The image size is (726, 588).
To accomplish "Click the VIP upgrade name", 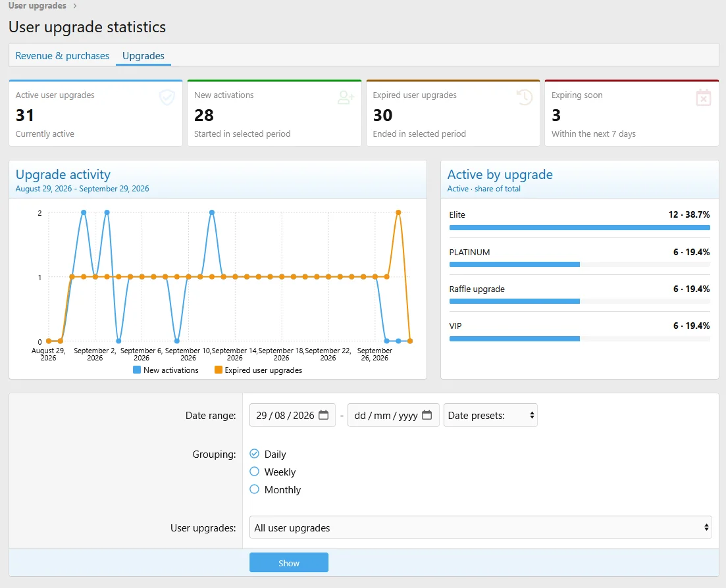I will click(x=455, y=326).
